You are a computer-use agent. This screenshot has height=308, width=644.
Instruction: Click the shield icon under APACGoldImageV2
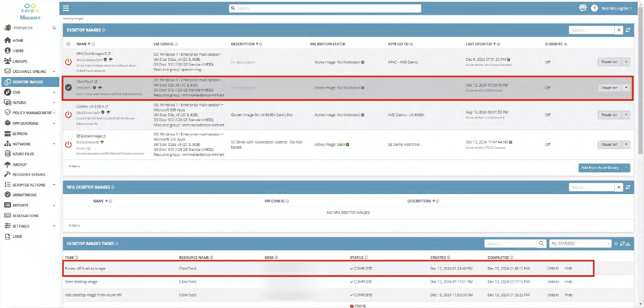pos(105,59)
